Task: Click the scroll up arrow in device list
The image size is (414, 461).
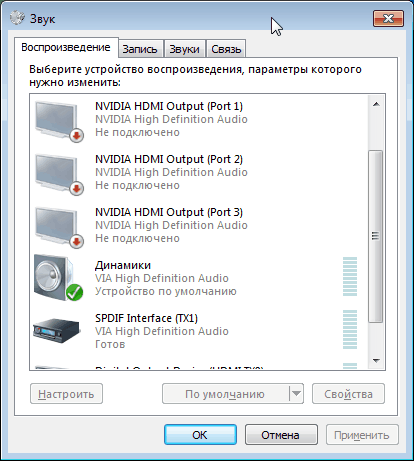Action: (376, 104)
